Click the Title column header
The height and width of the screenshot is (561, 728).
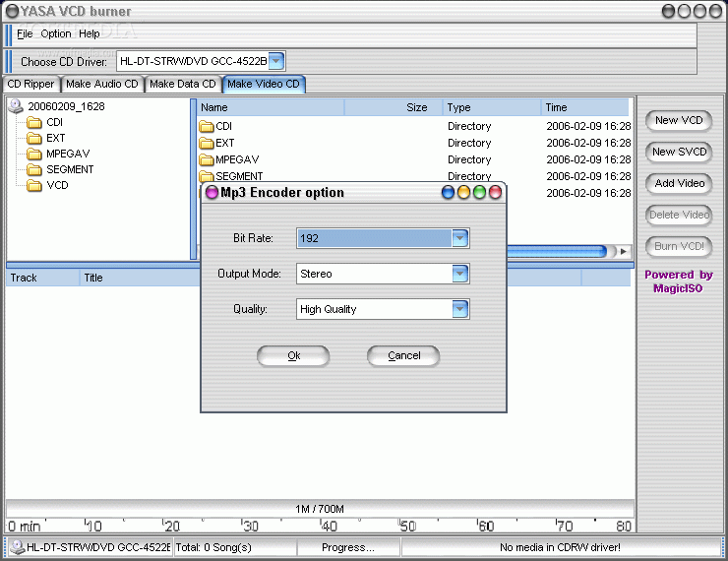140,278
